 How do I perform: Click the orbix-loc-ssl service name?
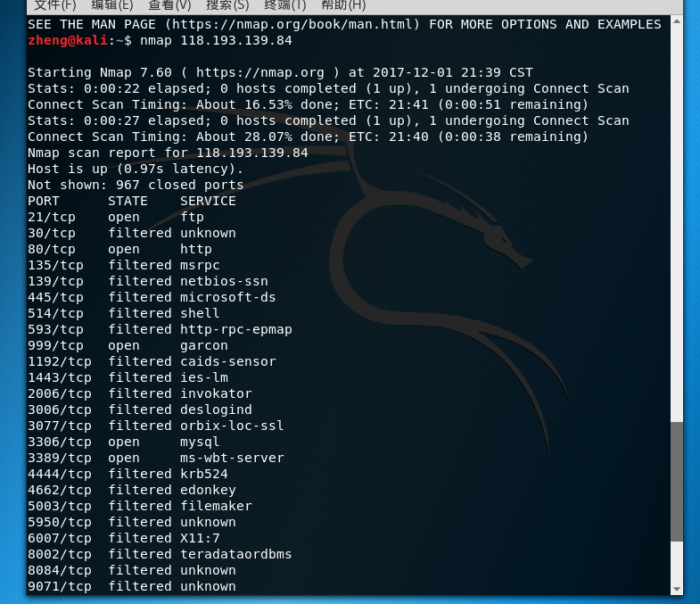(232, 426)
